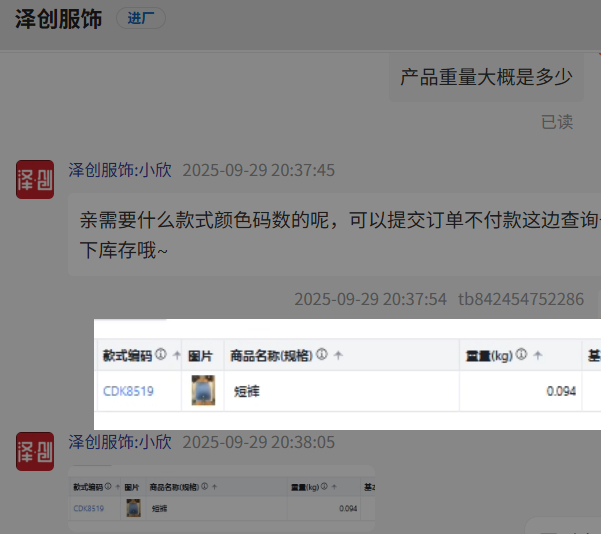
Task: Click info icon beside 商品名称(规格) header
Action: pyautogui.click(x=322, y=355)
